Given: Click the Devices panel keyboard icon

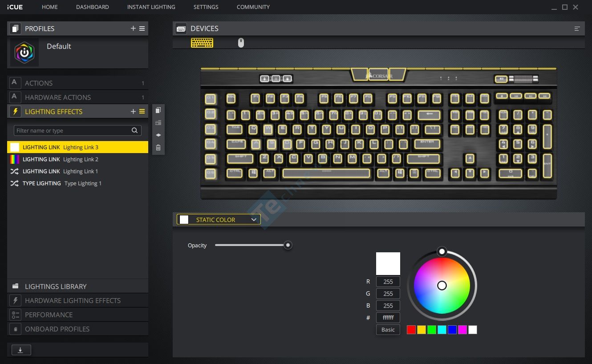Looking at the screenshot, I should 181,28.
